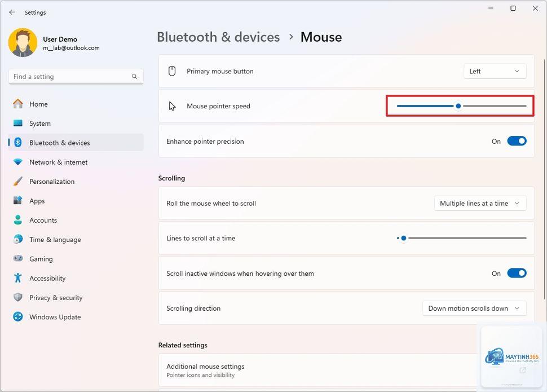The width and height of the screenshot is (547, 392).
Task: Click the Accounts person icon
Action: (18, 220)
